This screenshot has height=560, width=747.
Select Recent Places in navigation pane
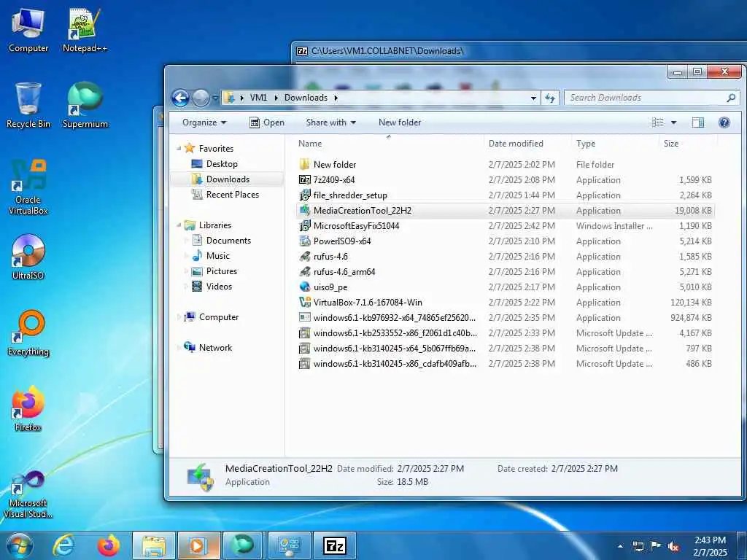coord(225,195)
